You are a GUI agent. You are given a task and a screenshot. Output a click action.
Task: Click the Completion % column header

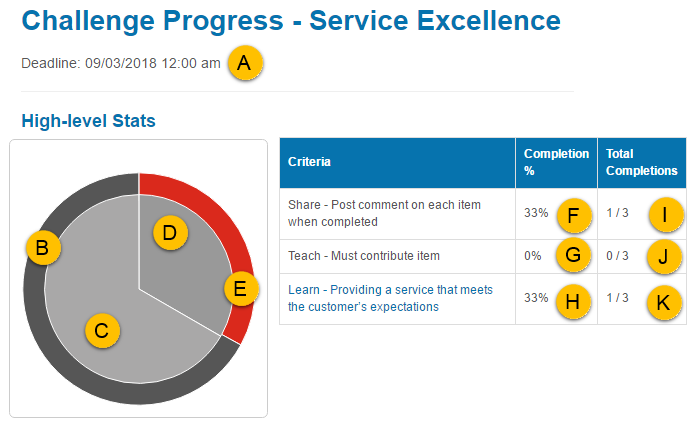[556, 162]
